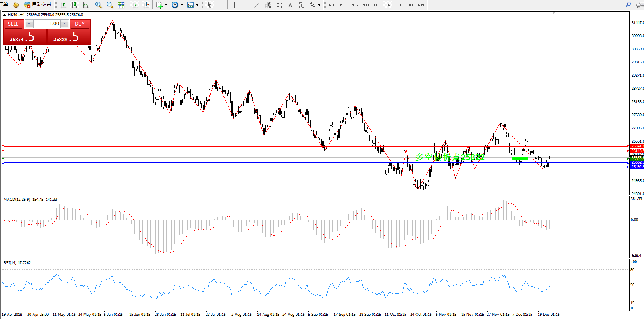Expand the chart periods clock dropdown
The image size is (644, 319).
[x=182, y=5]
